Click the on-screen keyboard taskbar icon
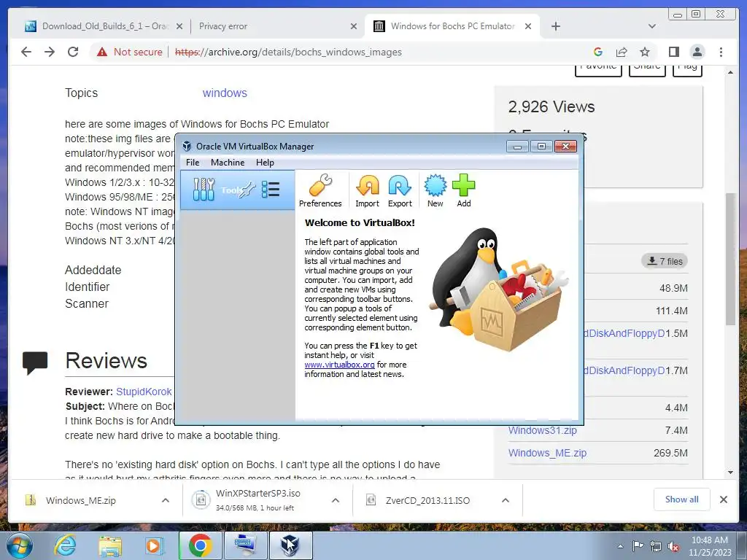 (246, 545)
